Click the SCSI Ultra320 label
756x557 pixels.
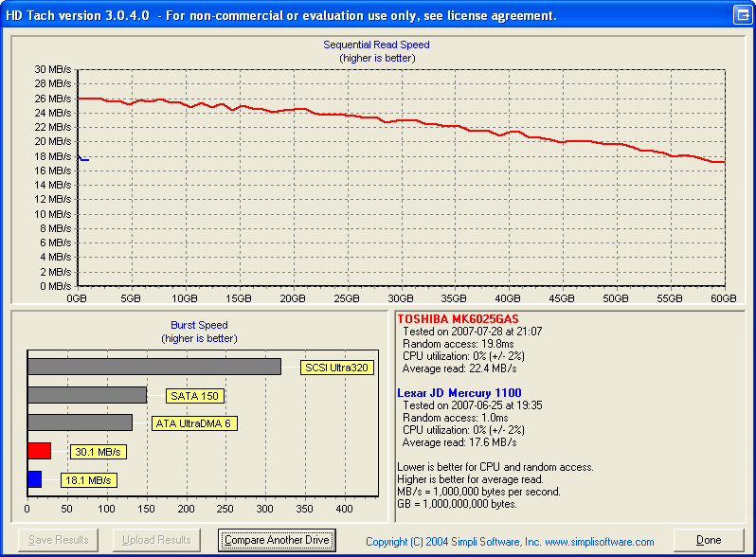(336, 368)
